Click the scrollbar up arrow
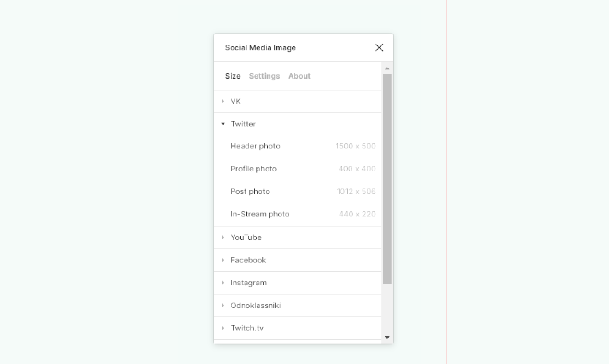 coord(387,68)
